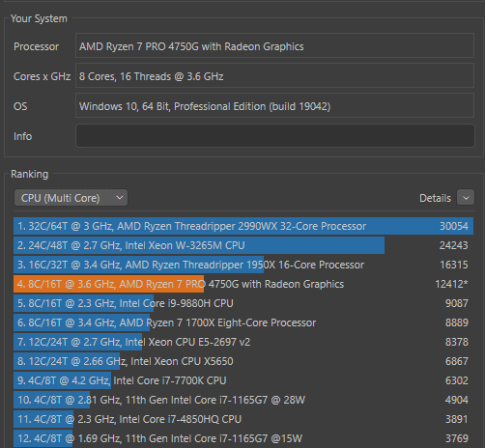This screenshot has width=485, height=448.
Task: Click the OS label
Action: [20, 106]
